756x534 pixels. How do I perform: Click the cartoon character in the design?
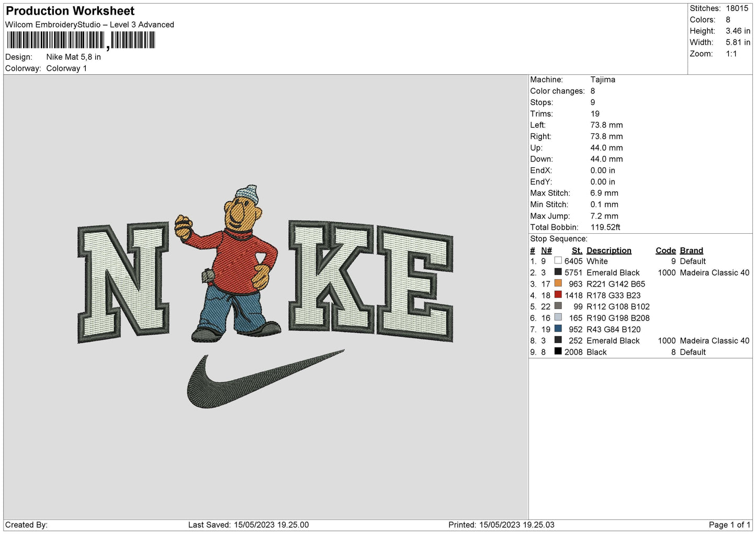[229, 264]
